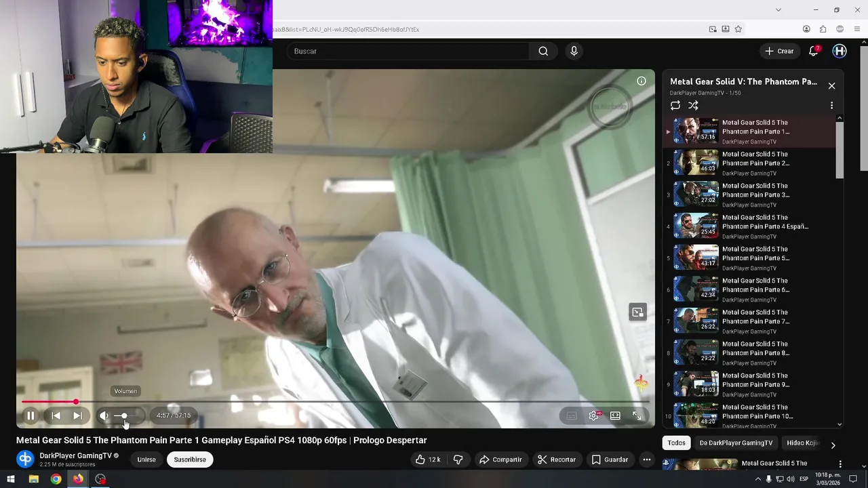
Task: Open the 42:34 Parte 6 thumbnail
Action: (x=696, y=289)
